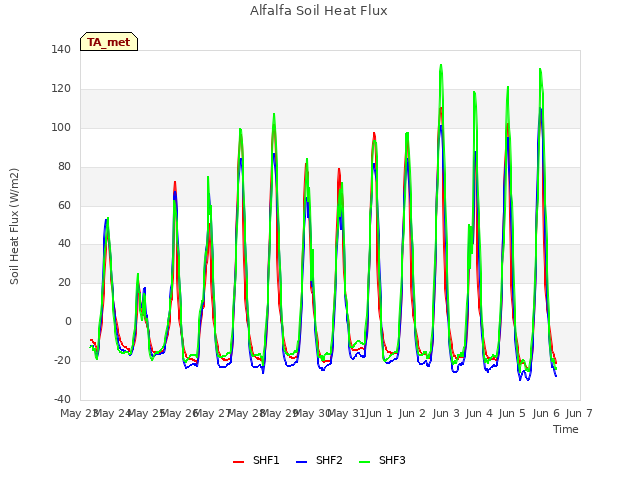Viewport: 640px width, 480px height.
Task: Click the 100 y-axis tick label
Action: pyautogui.click(x=61, y=127)
